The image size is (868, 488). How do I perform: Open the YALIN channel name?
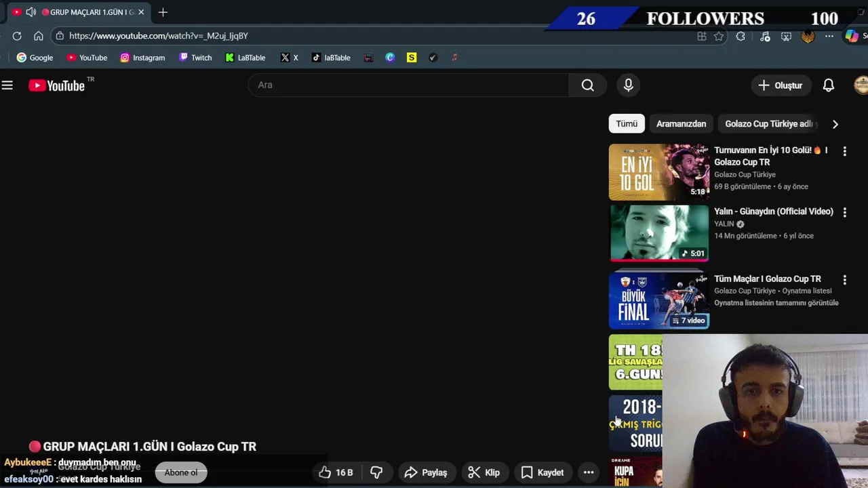[x=724, y=224]
